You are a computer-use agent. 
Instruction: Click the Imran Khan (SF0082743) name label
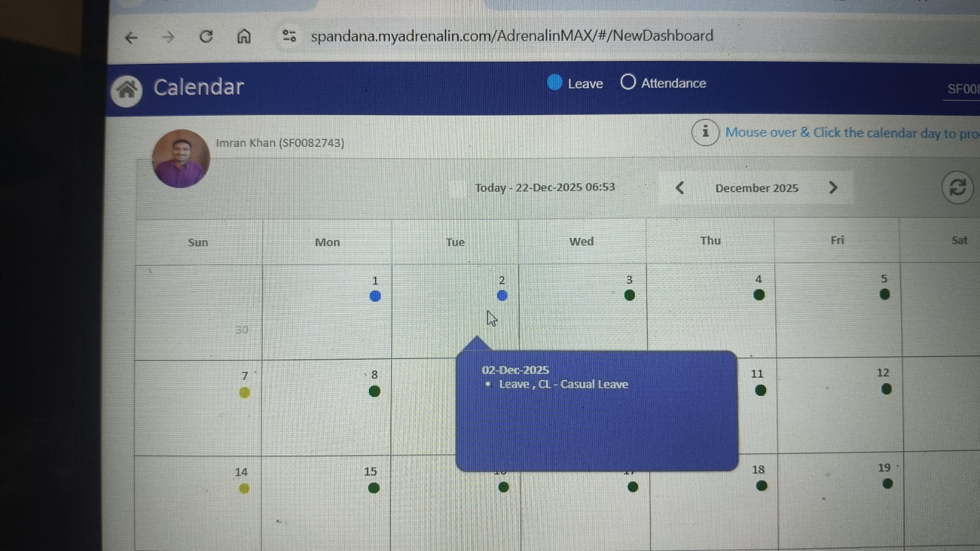coord(279,143)
